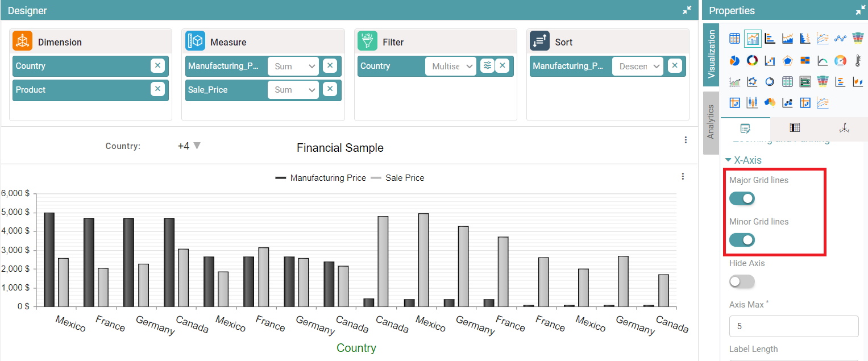Turn off Major Grid lines
868x361 pixels.
pos(742,198)
